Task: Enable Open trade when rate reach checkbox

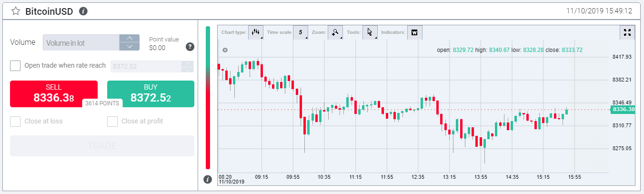Action: point(15,65)
